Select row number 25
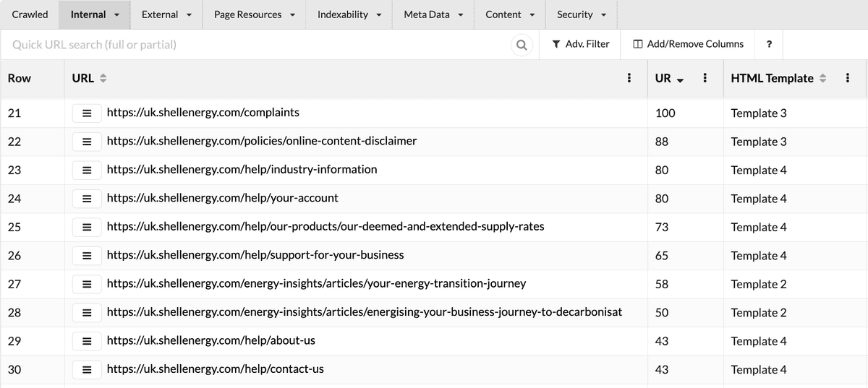The height and width of the screenshot is (388, 868). (x=14, y=227)
